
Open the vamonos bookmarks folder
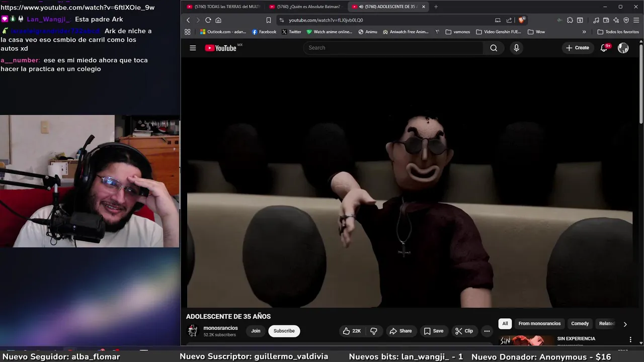pos(457,32)
